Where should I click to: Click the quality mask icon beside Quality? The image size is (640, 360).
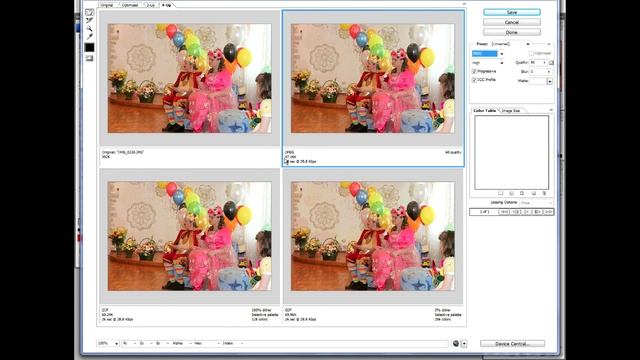551,63
